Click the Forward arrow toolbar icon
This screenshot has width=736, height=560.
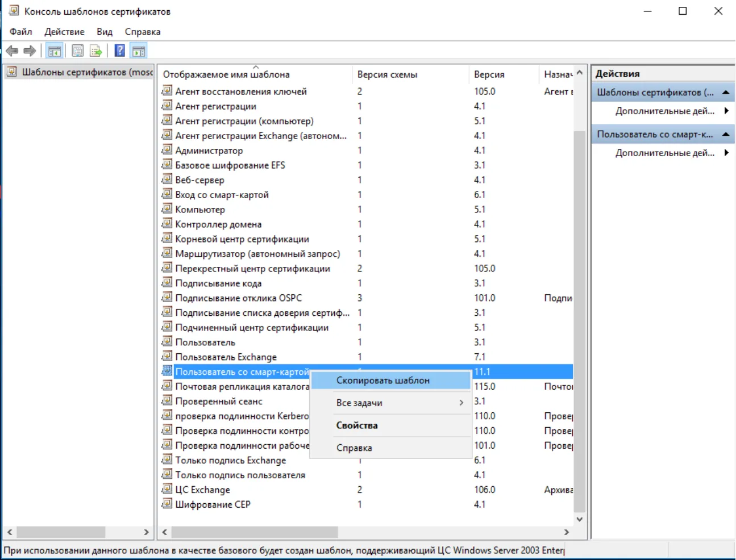pyautogui.click(x=30, y=51)
